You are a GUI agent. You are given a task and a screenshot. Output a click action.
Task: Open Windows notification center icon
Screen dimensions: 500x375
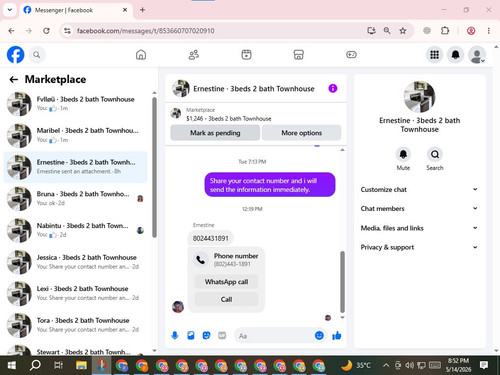484,365
